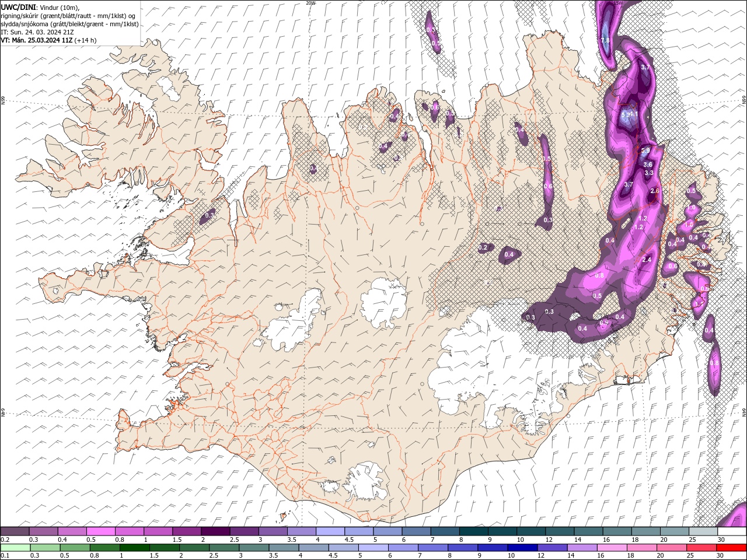The height and width of the screenshot is (560, 747).
Task: Select the 4 blue-grey swatch in the lower scale
Action: click(x=313, y=548)
